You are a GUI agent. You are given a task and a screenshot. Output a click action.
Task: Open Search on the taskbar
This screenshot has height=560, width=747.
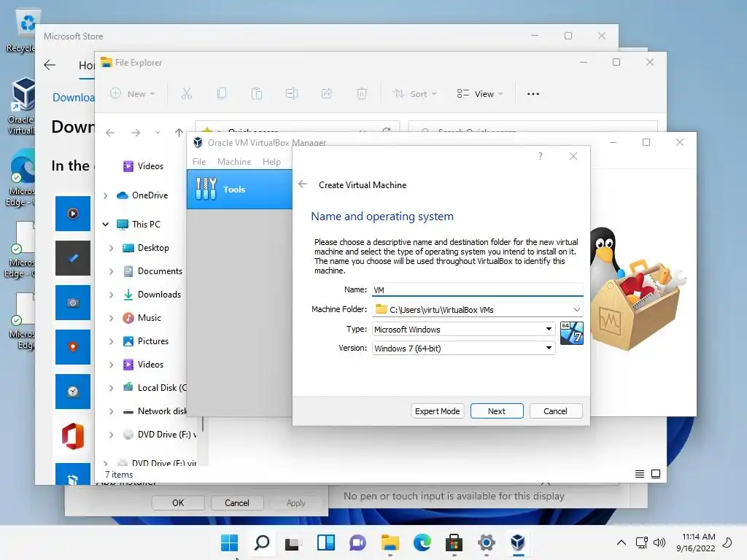point(262,542)
